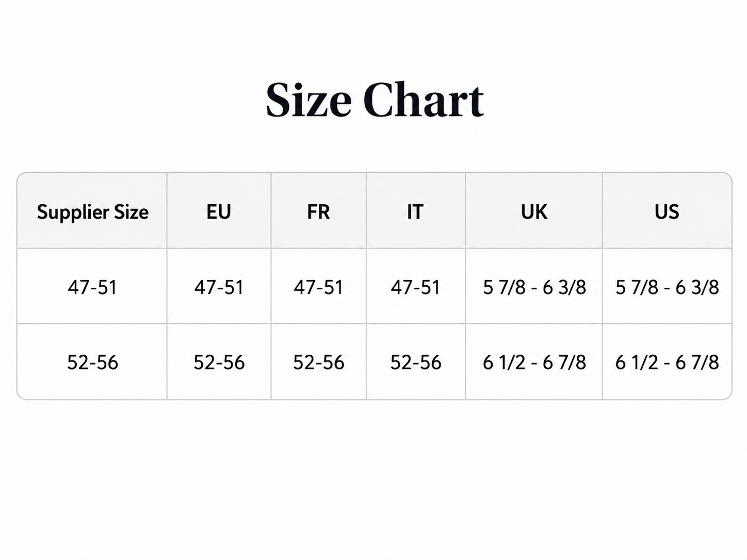Image resolution: width=747 pixels, height=560 pixels.
Task: Select the IT 52-56 cell
Action: coord(416,362)
